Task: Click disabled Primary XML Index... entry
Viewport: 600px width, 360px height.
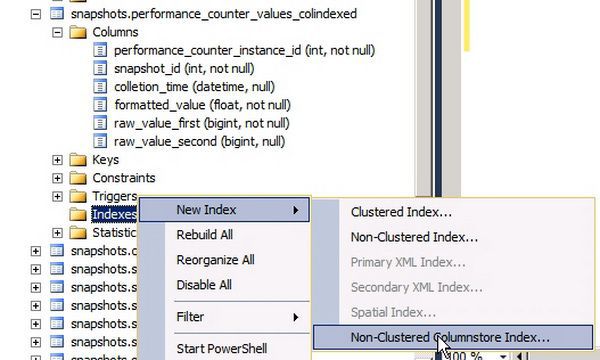Action: point(408,262)
